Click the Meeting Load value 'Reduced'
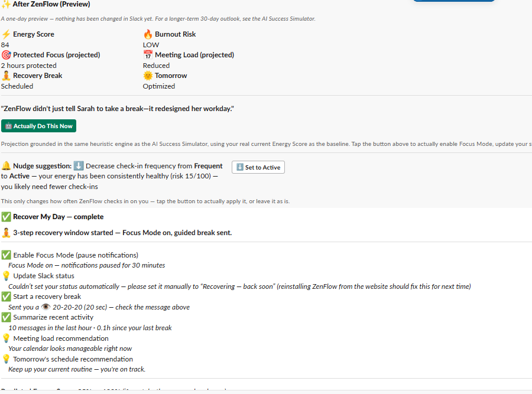532x394 pixels. (x=157, y=66)
